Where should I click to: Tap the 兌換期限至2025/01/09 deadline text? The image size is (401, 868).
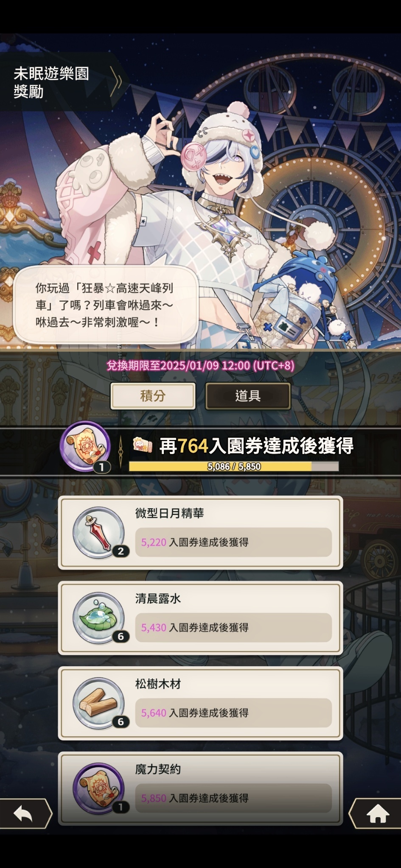click(x=200, y=365)
